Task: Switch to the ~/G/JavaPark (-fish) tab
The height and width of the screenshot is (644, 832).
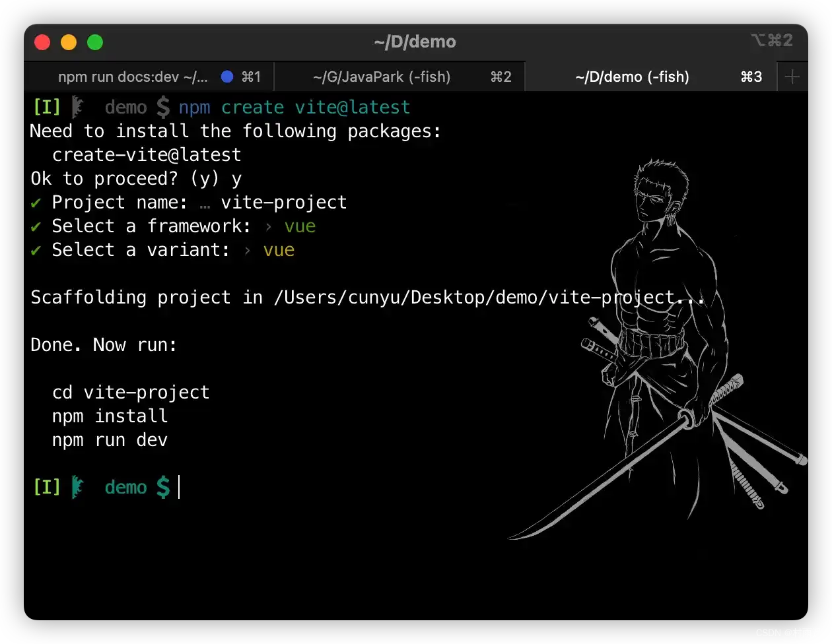Action: click(382, 77)
